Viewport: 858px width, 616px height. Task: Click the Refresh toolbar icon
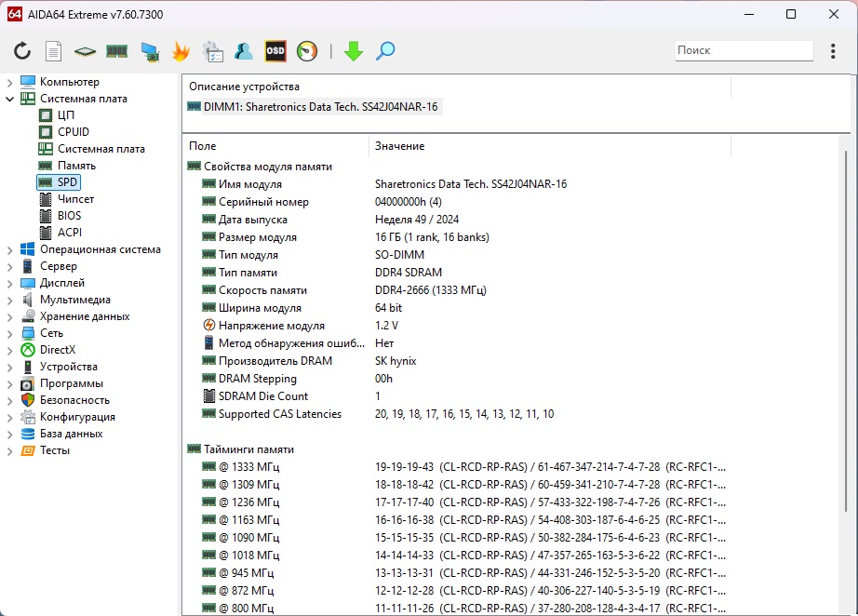[x=22, y=51]
